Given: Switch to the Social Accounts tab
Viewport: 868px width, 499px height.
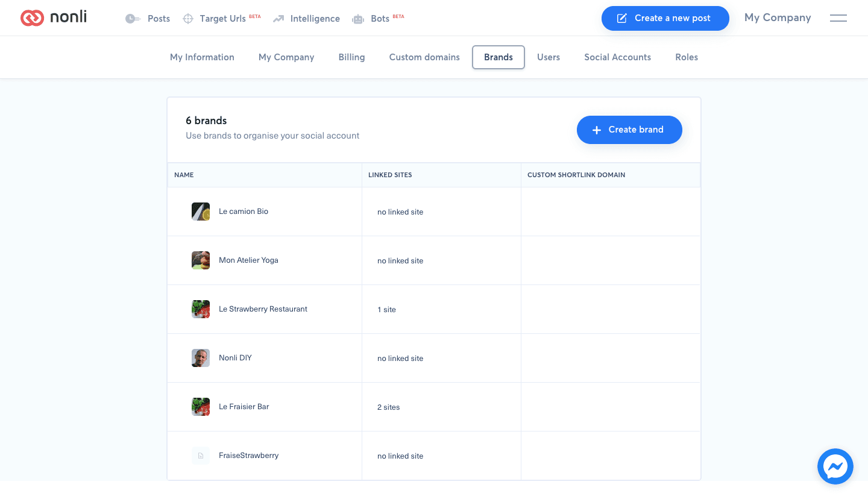Looking at the screenshot, I should click(617, 57).
